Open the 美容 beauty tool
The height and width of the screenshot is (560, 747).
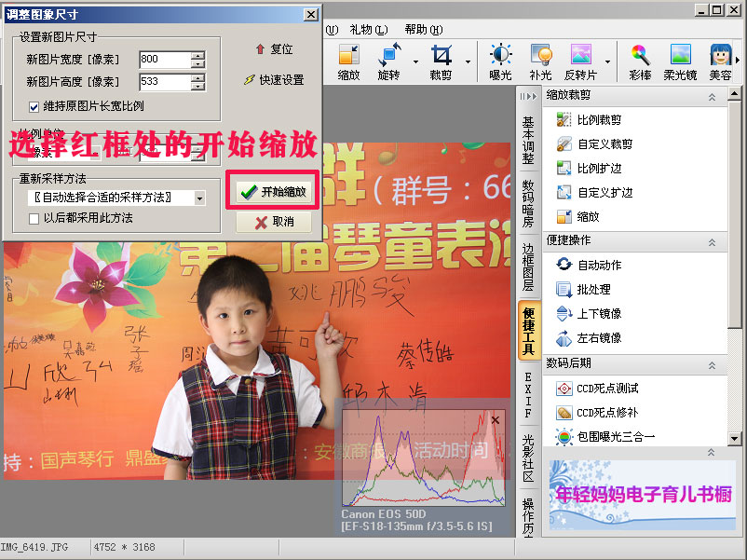pos(720,61)
